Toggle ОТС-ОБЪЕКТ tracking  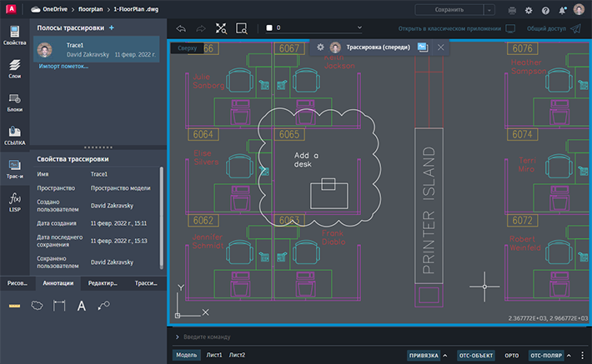pyautogui.click(x=476, y=356)
